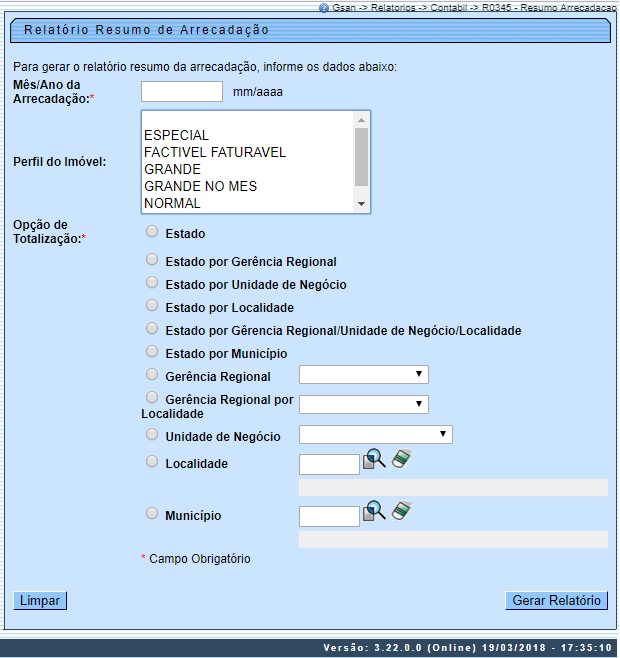Open the Gerência Regional dropdown

363,375
